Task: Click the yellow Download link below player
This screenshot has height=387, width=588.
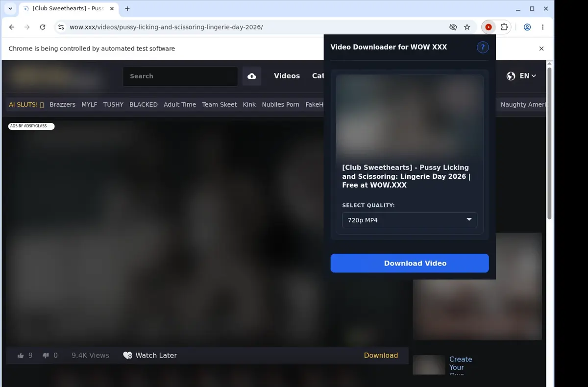Action: pyautogui.click(x=381, y=355)
